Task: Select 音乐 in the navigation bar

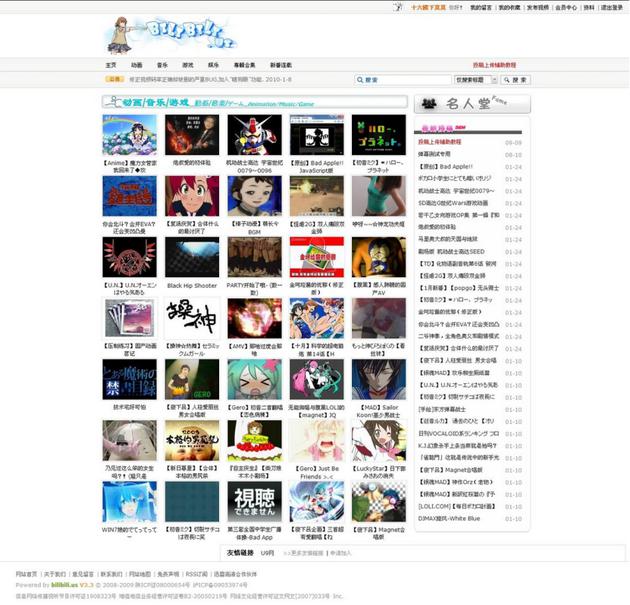Action: coord(162,64)
